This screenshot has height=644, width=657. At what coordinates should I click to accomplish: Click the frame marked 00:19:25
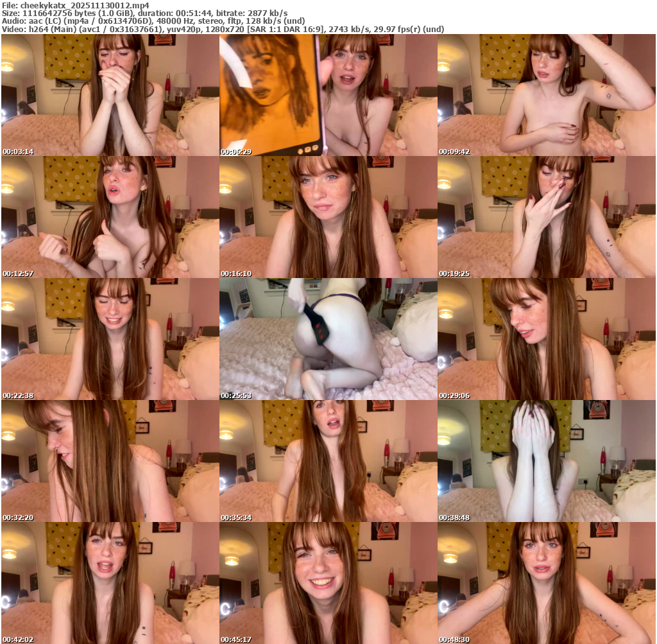pos(546,217)
